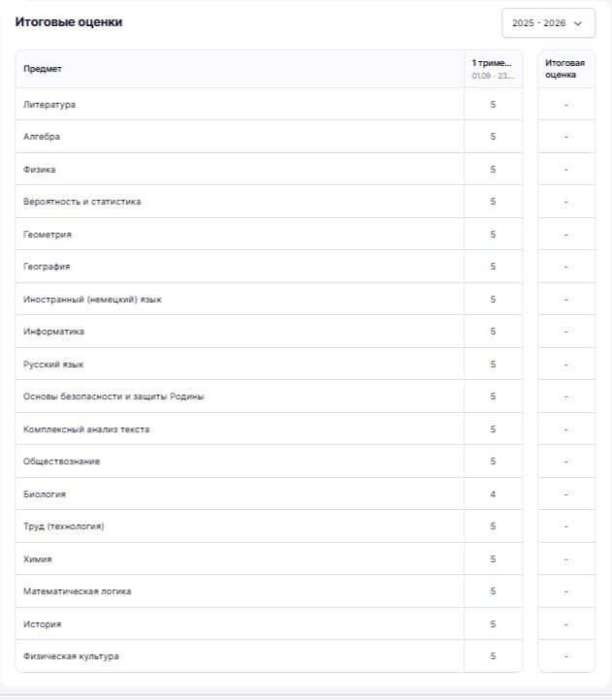Select «Иностранный (немецкий) язык» subject
Viewport: 612px width, 700px height.
[92, 300]
